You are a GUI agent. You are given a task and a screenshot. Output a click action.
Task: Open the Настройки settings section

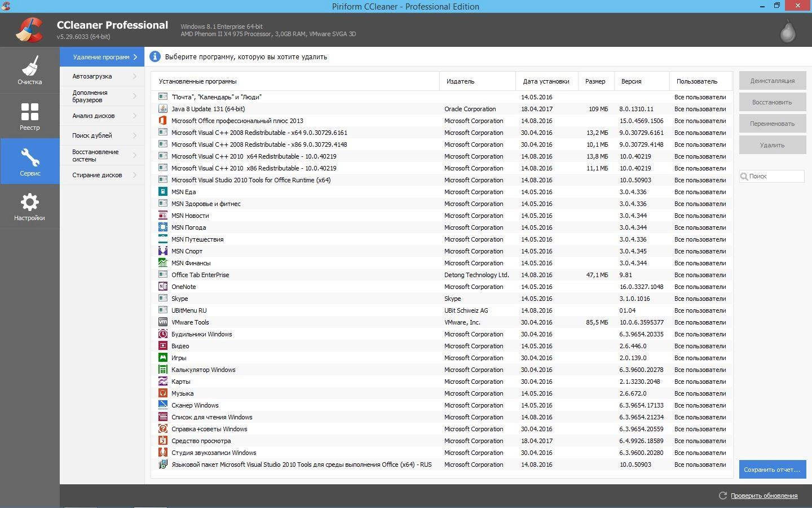click(29, 207)
